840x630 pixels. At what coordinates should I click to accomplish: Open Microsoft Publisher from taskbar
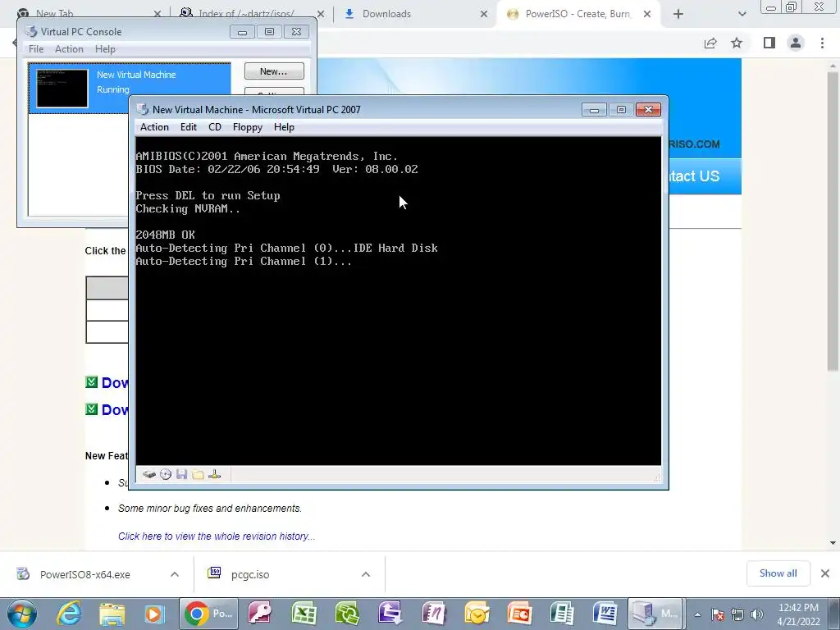click(562, 614)
